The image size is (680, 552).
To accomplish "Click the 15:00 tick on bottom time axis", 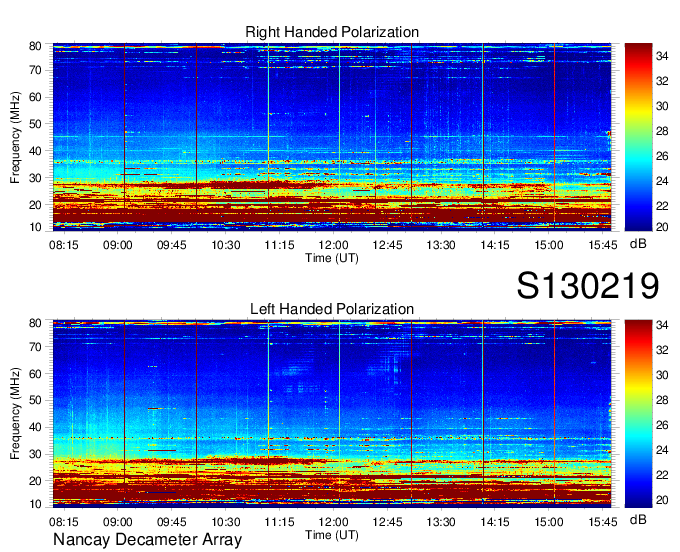I will [x=549, y=522].
